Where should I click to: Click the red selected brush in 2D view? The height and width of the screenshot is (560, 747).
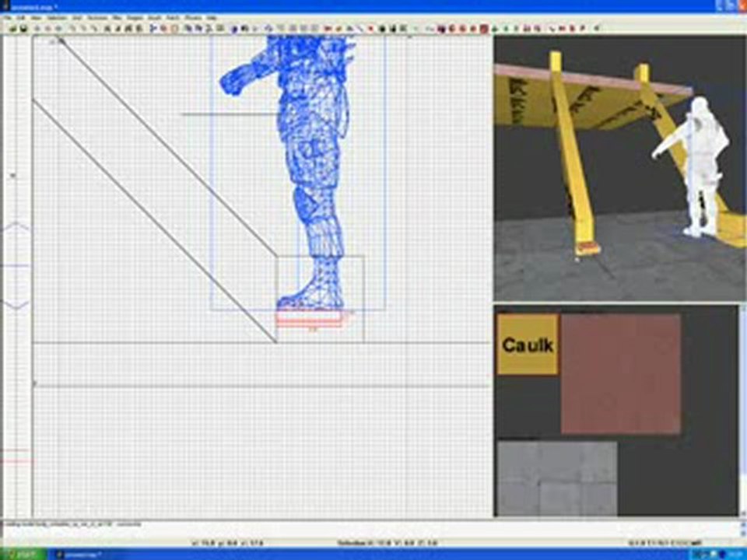tap(309, 318)
